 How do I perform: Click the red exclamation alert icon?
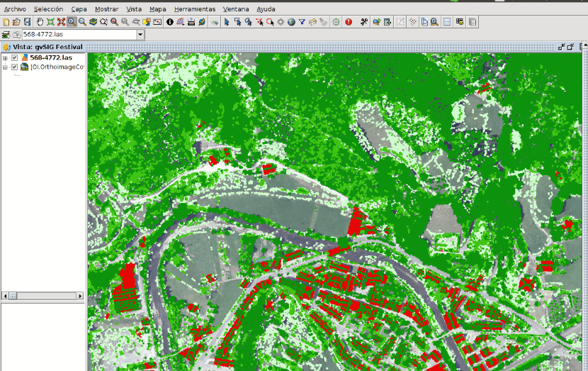click(x=349, y=22)
